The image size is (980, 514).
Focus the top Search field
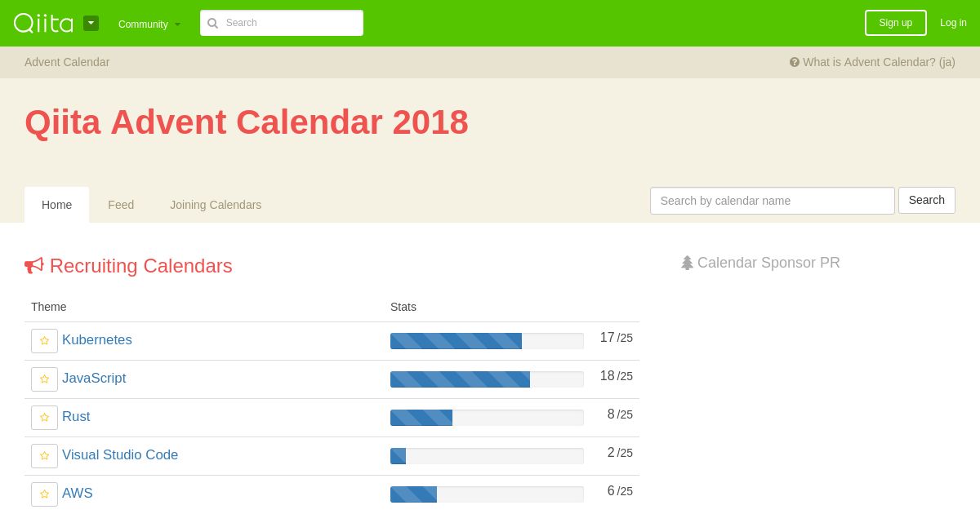tap(282, 23)
